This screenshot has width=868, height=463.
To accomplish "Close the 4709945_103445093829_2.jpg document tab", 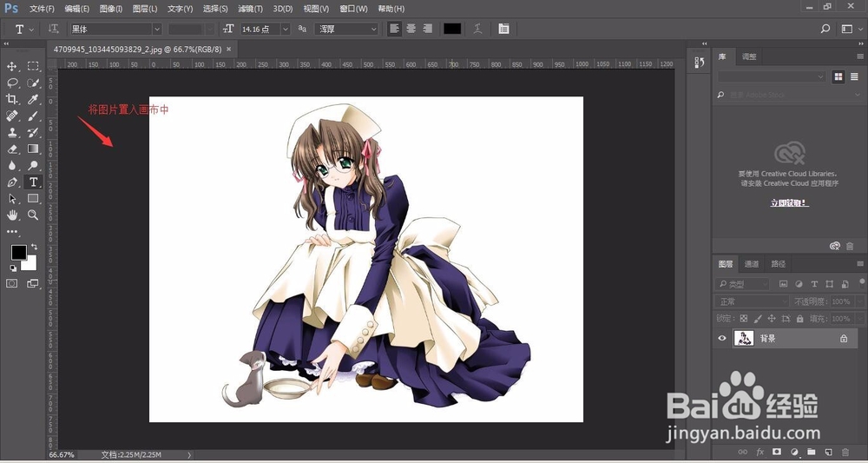I will pos(228,50).
